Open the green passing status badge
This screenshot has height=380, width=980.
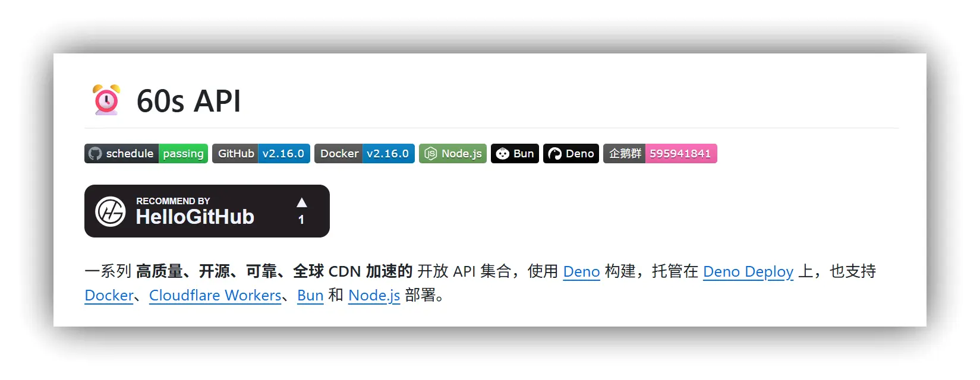(183, 153)
